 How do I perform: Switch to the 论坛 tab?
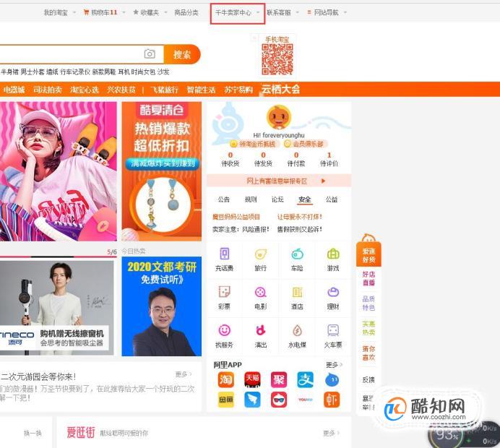(277, 199)
